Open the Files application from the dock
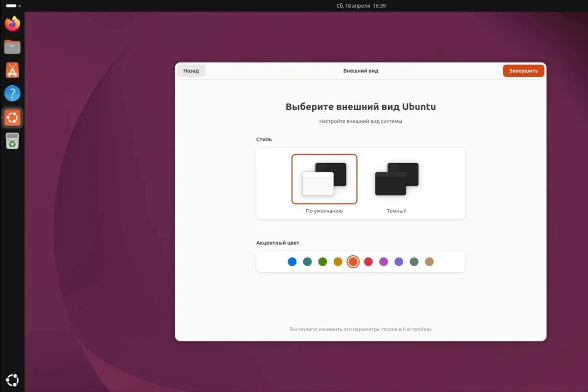The height and width of the screenshot is (392, 588). click(x=12, y=47)
